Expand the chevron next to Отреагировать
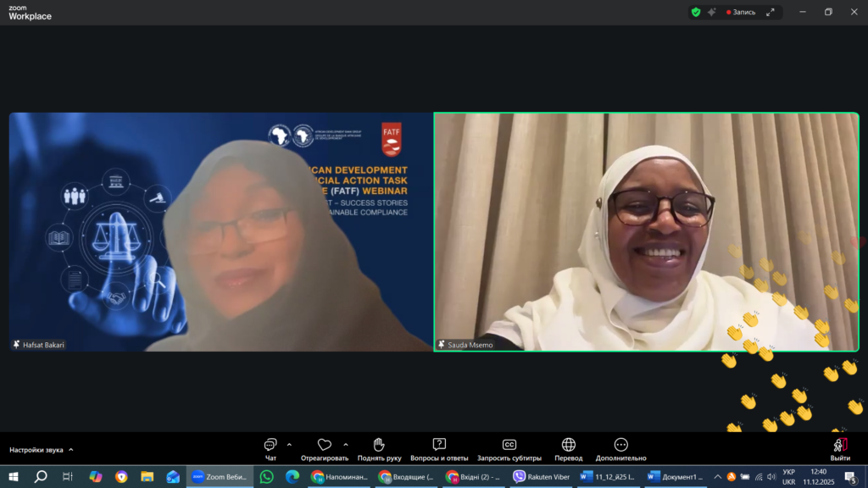 [346, 444]
